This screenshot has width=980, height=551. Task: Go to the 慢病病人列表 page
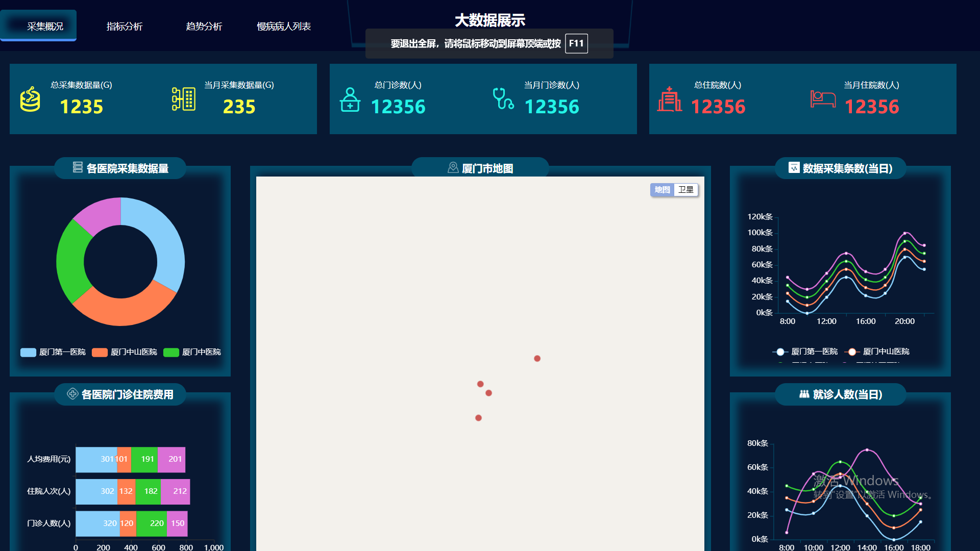click(284, 26)
